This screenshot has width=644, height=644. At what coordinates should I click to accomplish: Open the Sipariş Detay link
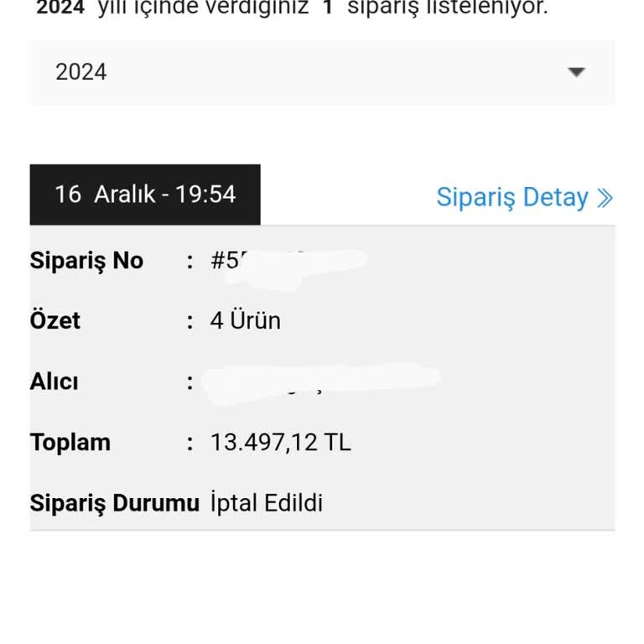(512, 197)
